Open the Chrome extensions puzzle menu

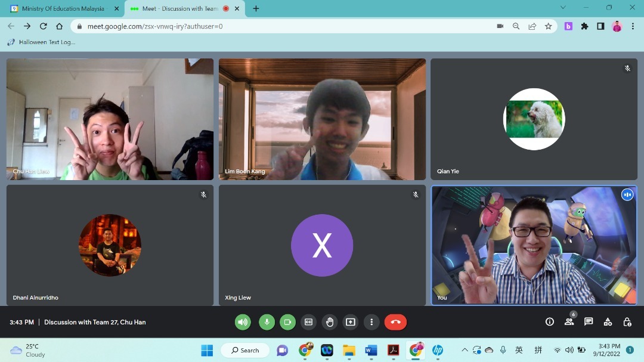pos(584,26)
